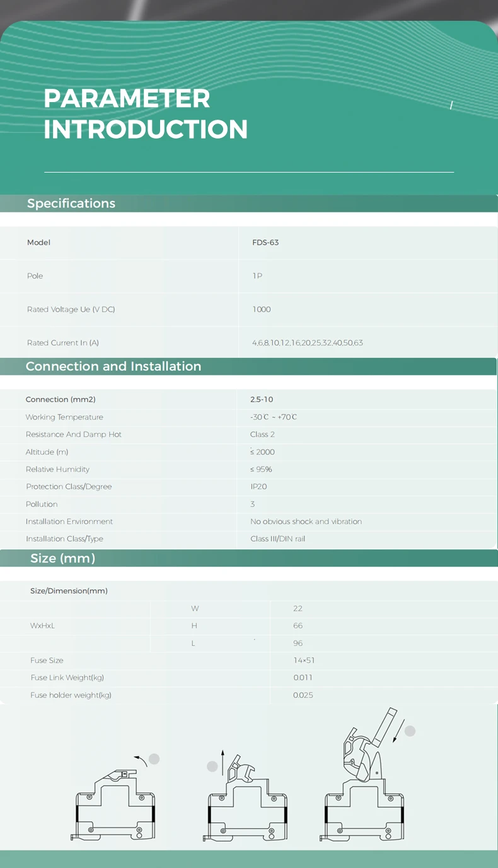
Task: Click Resistance And Damp Hot label
Action: 74,435
